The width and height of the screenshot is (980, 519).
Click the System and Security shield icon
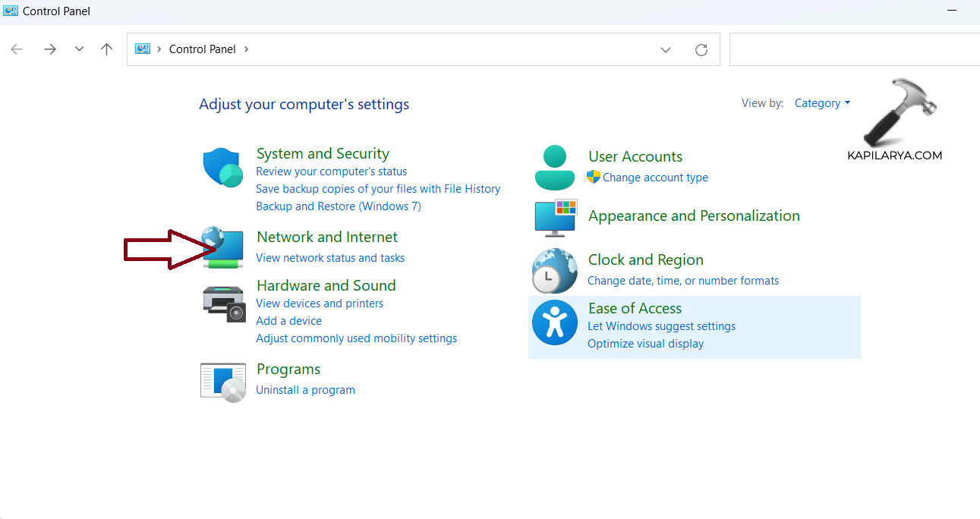point(222,168)
